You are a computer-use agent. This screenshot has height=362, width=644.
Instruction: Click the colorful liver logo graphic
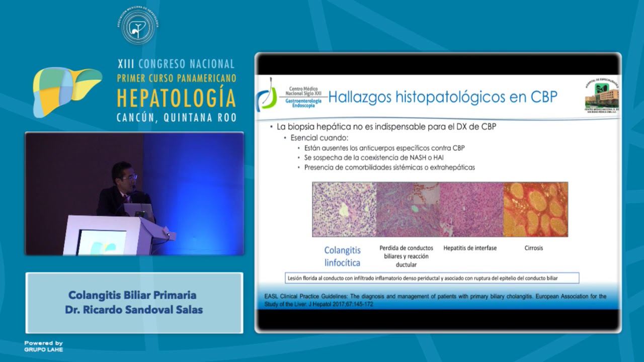[x=67, y=92]
